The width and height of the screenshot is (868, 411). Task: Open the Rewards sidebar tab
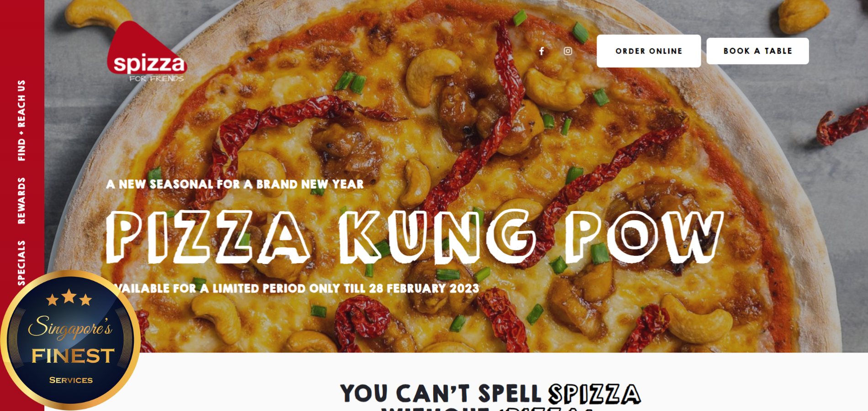tap(21, 200)
